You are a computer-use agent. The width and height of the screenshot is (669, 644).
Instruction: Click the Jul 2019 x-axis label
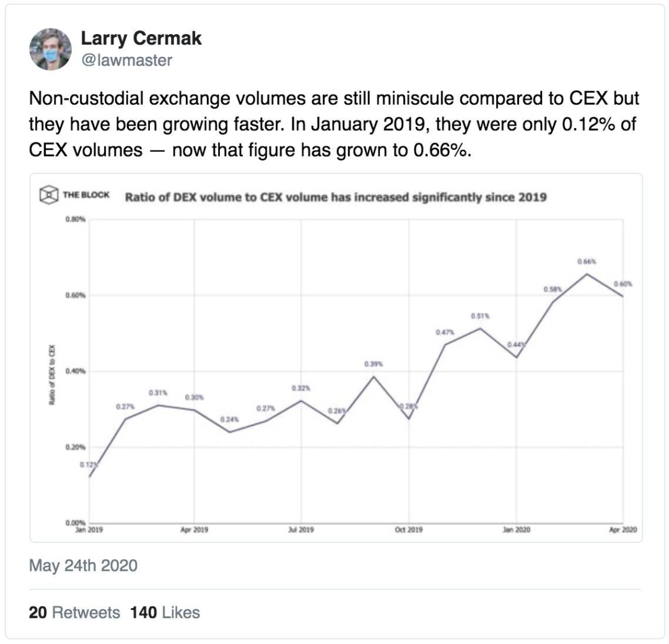click(x=301, y=531)
